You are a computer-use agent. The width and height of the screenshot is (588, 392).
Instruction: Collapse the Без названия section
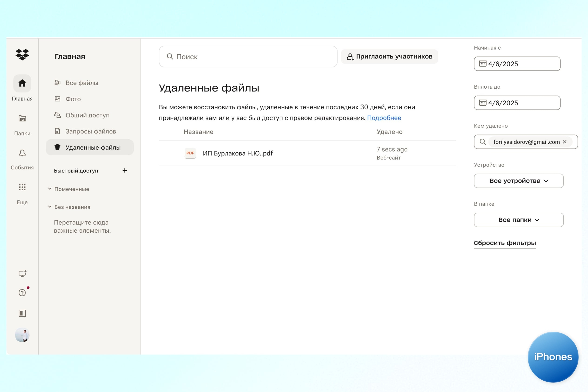pyautogui.click(x=50, y=207)
